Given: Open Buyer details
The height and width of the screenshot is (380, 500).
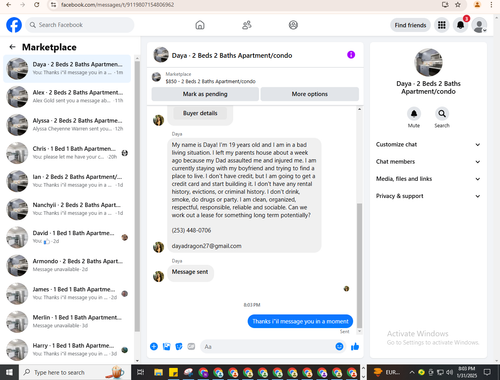Looking at the screenshot, I should (200, 113).
